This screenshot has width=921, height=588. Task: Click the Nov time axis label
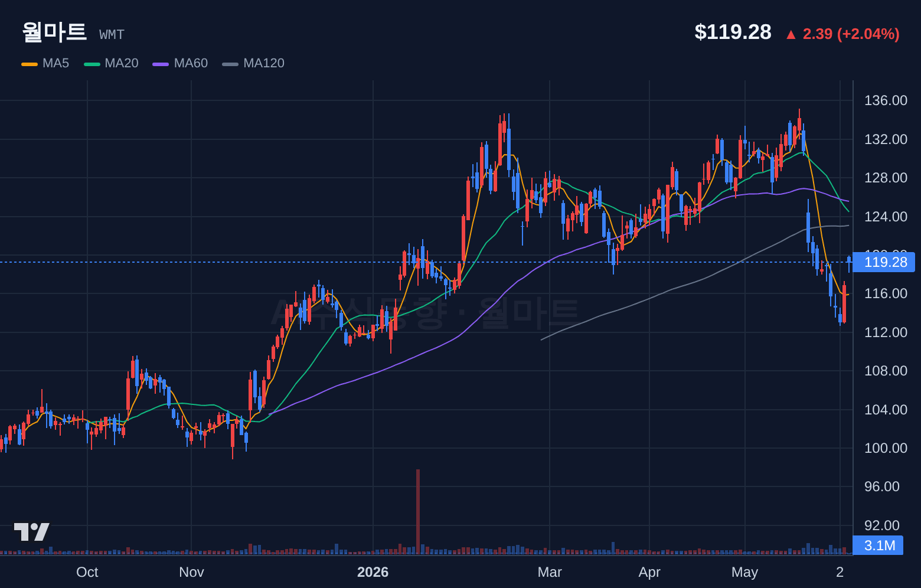click(x=191, y=572)
